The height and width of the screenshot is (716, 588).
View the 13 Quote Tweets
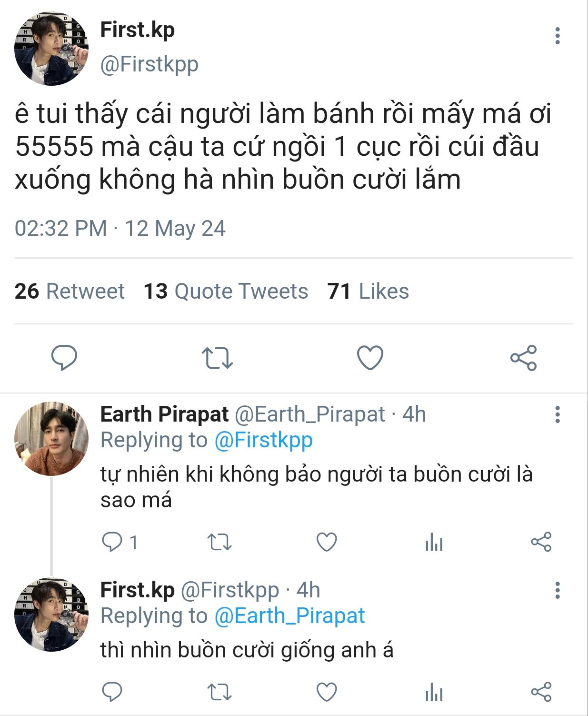tap(226, 291)
